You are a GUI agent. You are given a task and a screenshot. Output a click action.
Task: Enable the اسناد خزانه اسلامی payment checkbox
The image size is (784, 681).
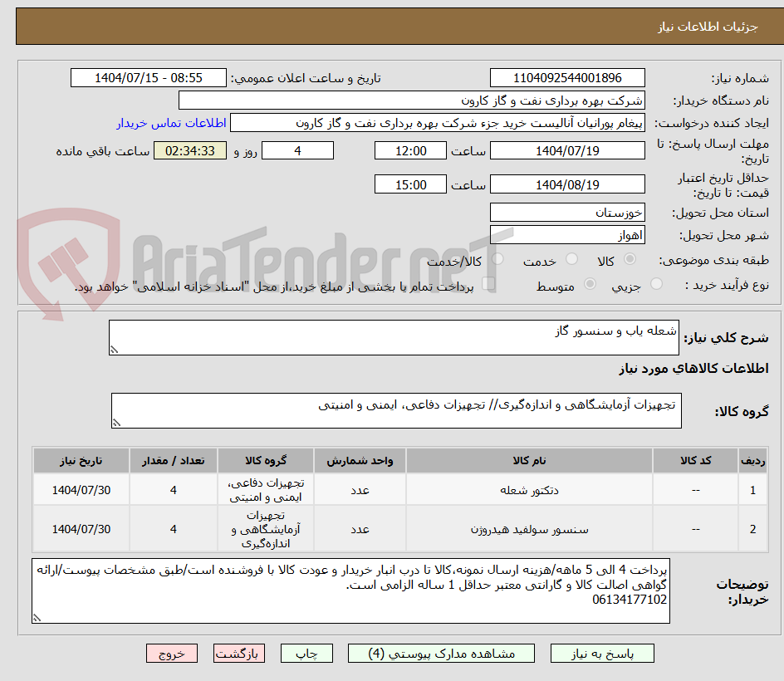tap(487, 283)
